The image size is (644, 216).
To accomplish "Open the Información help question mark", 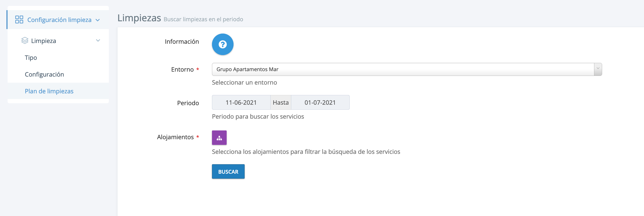I will 222,44.
